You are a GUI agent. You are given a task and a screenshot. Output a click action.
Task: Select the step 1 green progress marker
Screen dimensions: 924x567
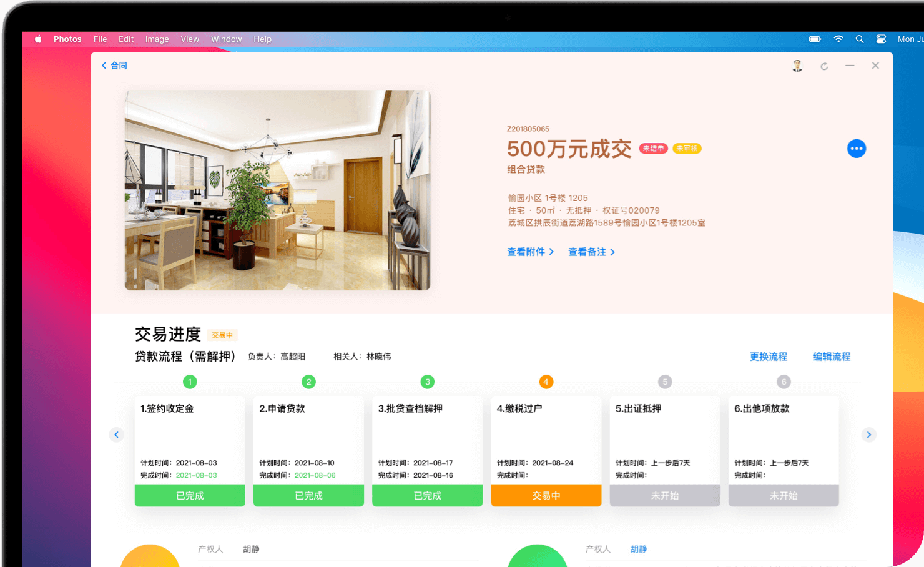click(x=190, y=382)
